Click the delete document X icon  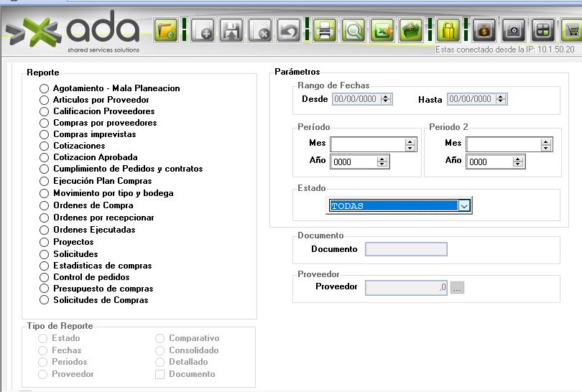click(x=260, y=29)
